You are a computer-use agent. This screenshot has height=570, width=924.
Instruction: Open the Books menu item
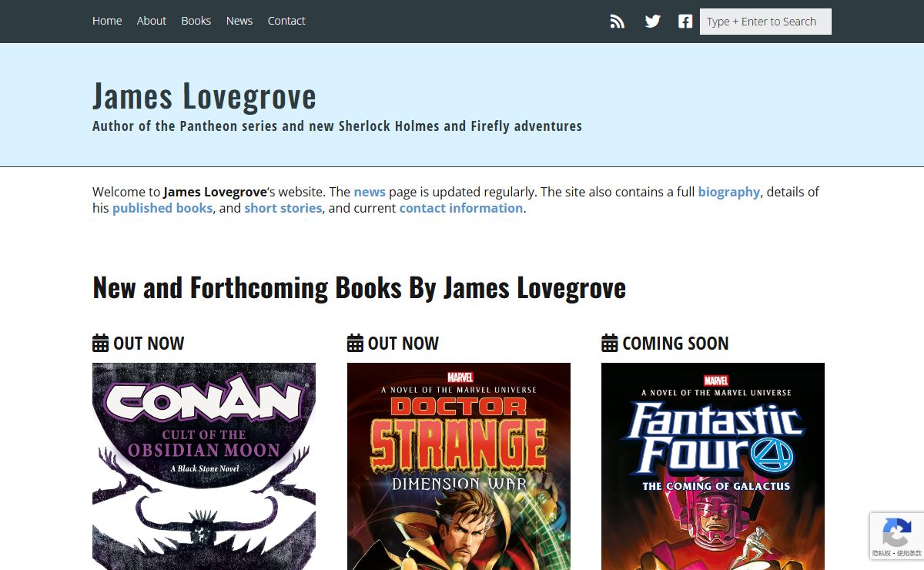pyautogui.click(x=196, y=21)
